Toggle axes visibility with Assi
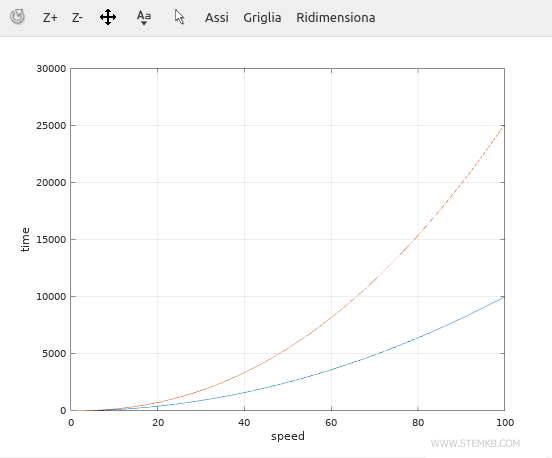552x458 pixels. point(217,18)
